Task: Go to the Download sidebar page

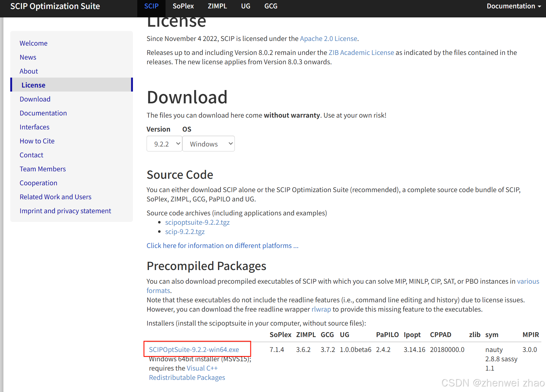Action: click(x=35, y=99)
